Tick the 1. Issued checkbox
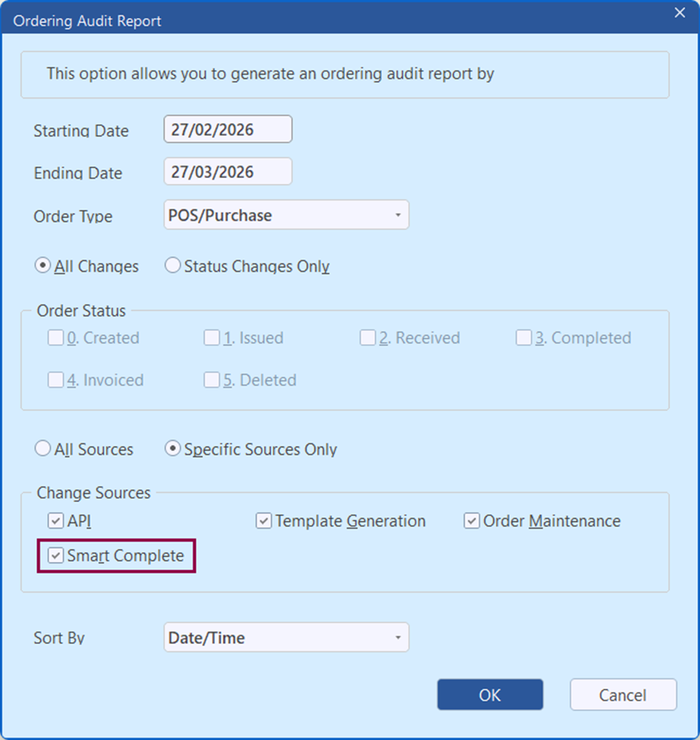Screen dimensions: 700x740 (212, 338)
